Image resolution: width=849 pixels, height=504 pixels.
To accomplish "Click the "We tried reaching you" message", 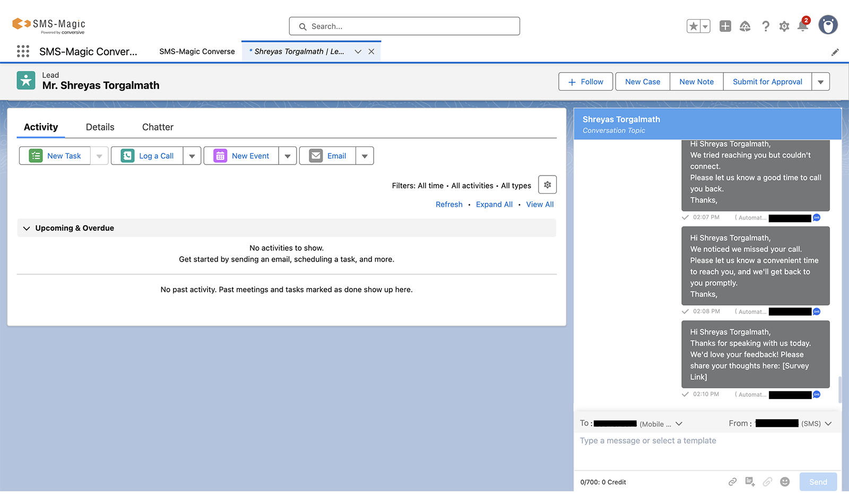I will point(756,175).
